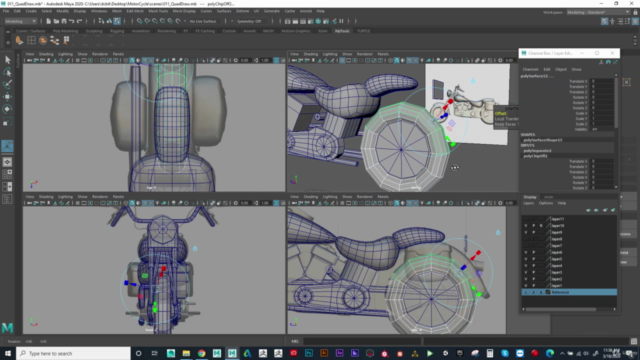Toggle visibility V of layer1
This screenshot has height=360, width=640.
pos(526,286)
